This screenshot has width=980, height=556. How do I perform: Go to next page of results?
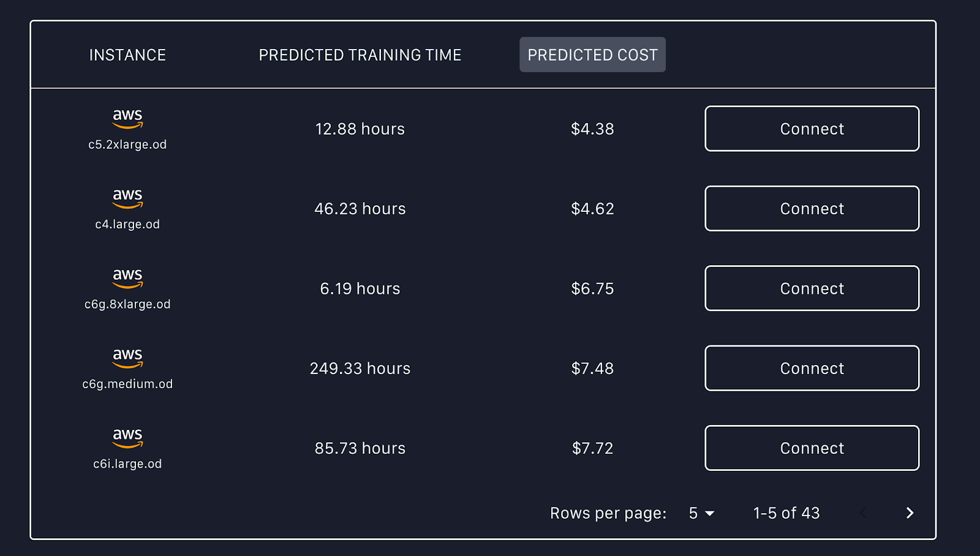pyautogui.click(x=910, y=513)
